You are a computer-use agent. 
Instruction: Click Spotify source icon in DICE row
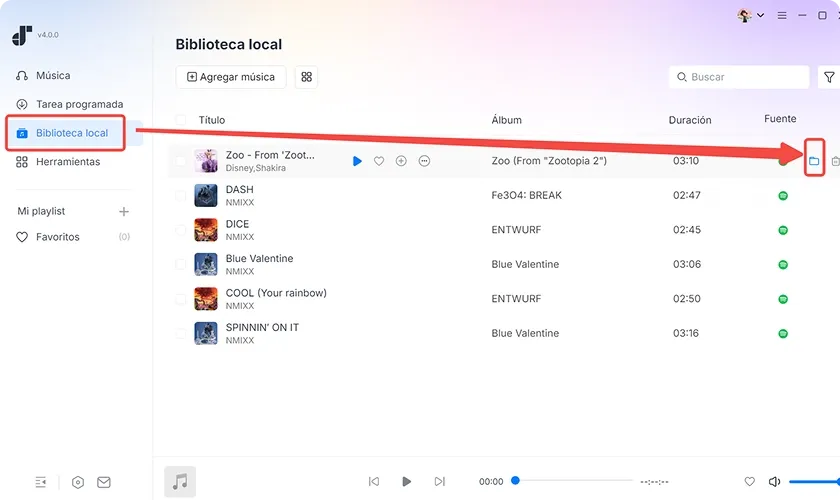783,230
